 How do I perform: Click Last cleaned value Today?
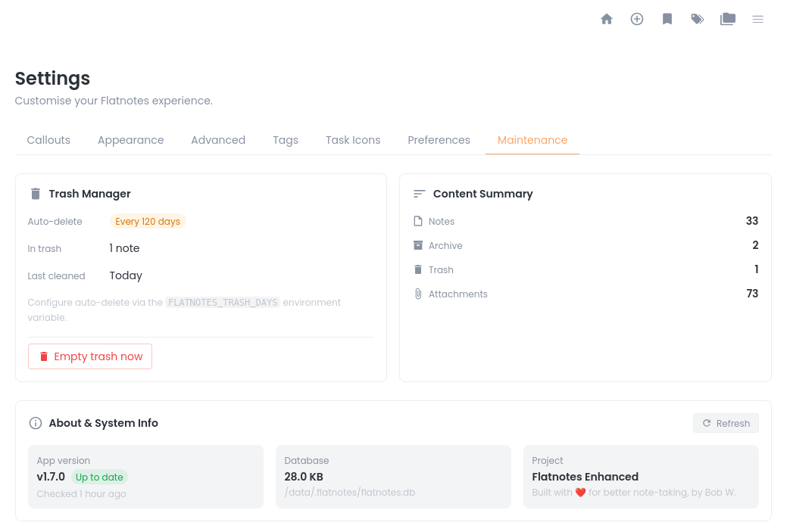point(126,275)
